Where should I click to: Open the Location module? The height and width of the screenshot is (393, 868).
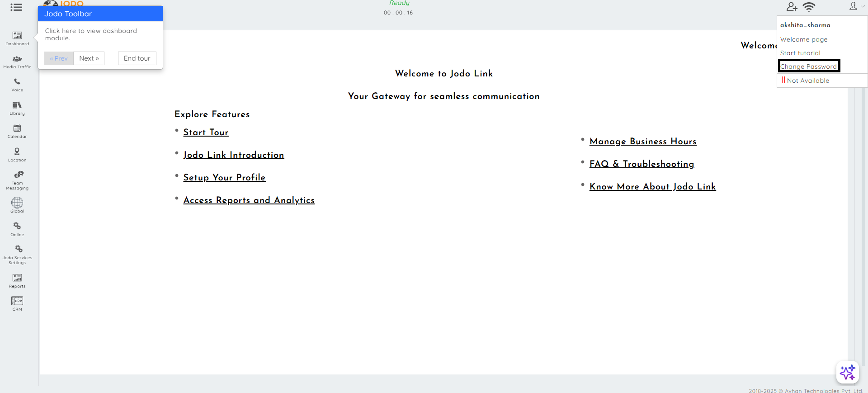pos(17,155)
